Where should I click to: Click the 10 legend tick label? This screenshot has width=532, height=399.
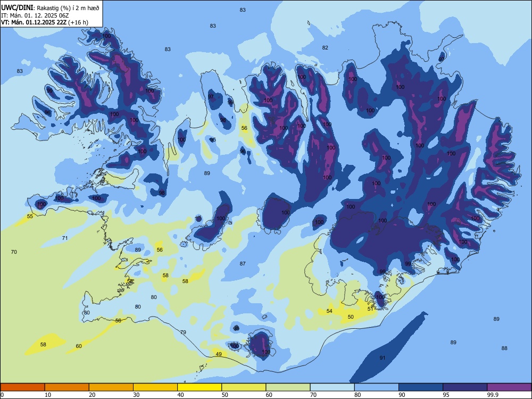[x=48, y=395]
